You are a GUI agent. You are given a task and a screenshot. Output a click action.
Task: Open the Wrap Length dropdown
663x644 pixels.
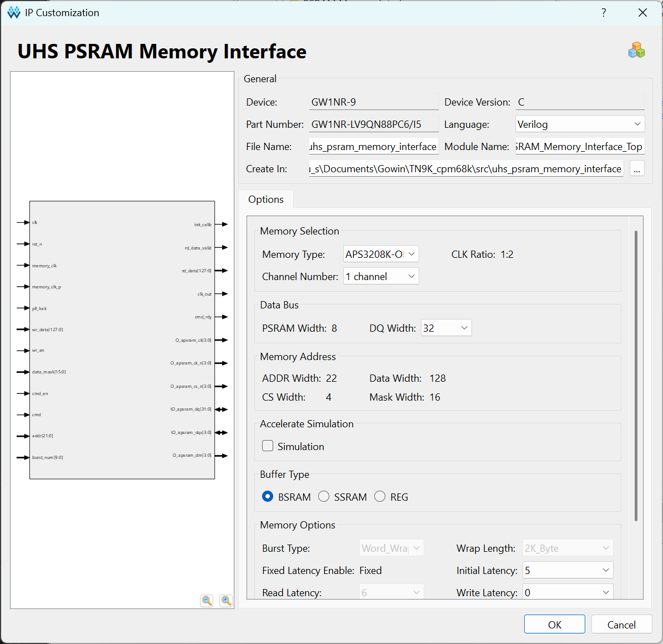(x=568, y=548)
